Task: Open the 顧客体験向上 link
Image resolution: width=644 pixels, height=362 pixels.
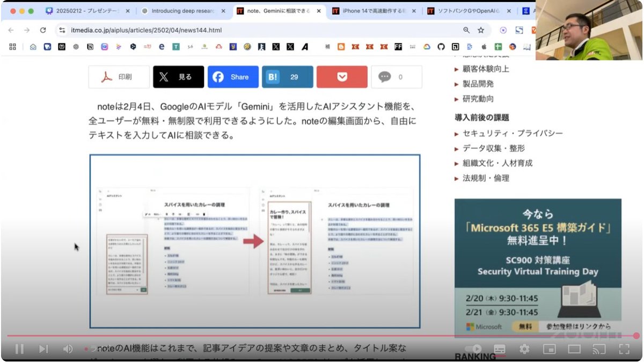Action: [x=486, y=69]
